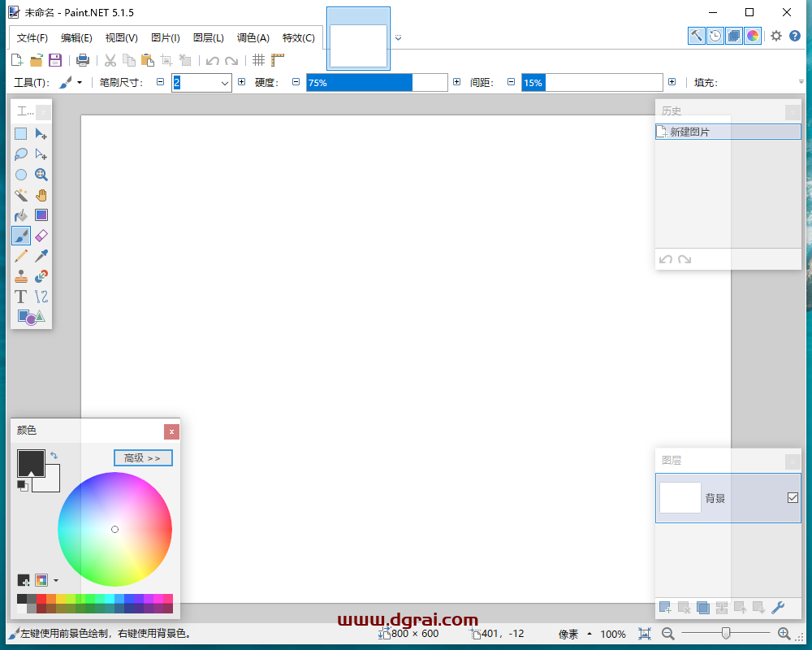
Task: Click the Copy icon in toolbar
Action: (x=129, y=60)
